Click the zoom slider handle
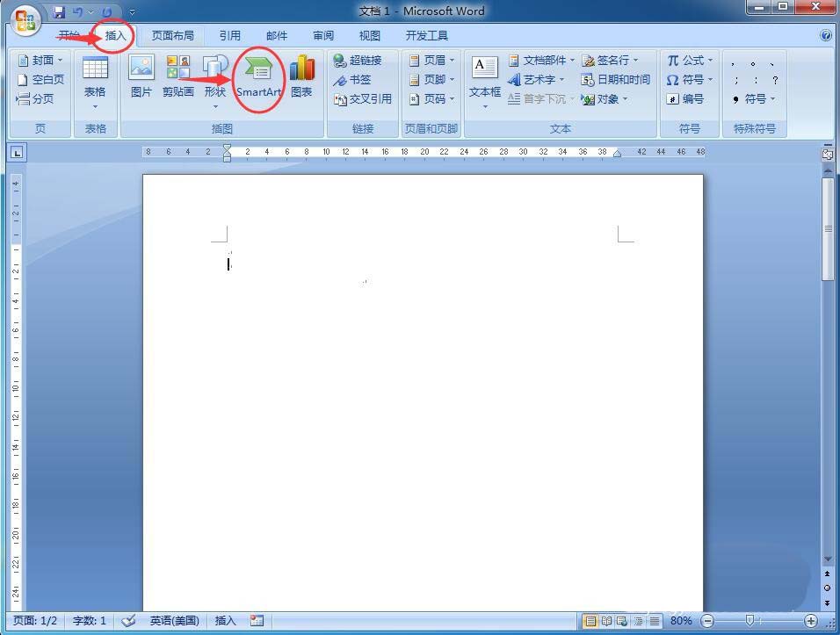The image size is (840, 635). (750, 621)
